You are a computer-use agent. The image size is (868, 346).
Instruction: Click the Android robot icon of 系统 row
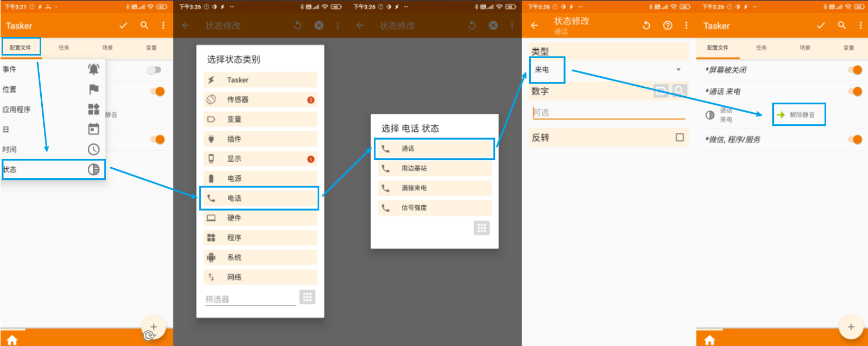[211, 258]
